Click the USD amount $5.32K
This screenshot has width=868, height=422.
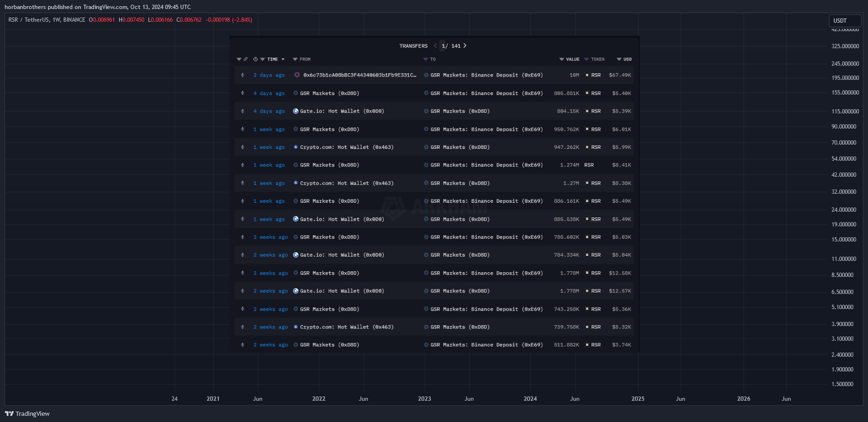click(622, 327)
